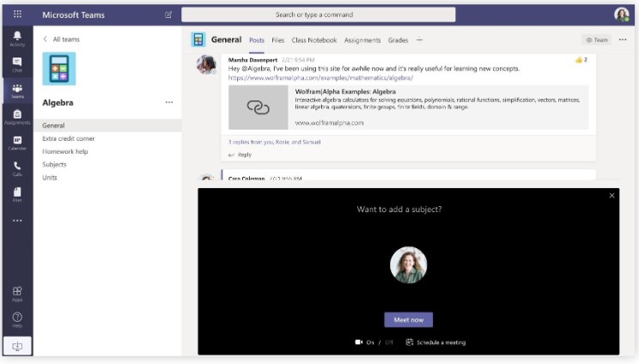This screenshot has width=639, height=364.
Task: Open Assignments in the left rail
Action: pyautogui.click(x=17, y=117)
